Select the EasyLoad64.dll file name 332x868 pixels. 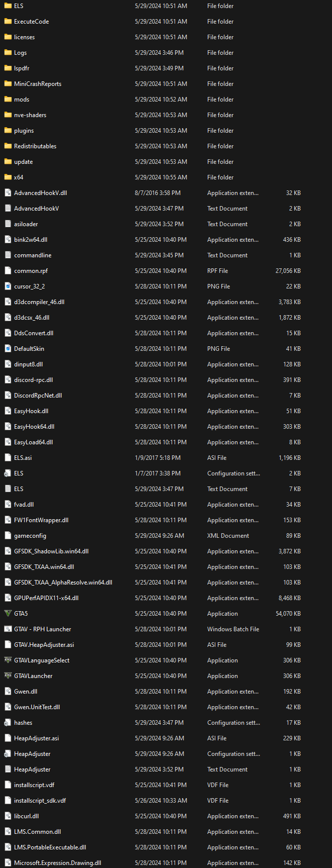(x=33, y=442)
